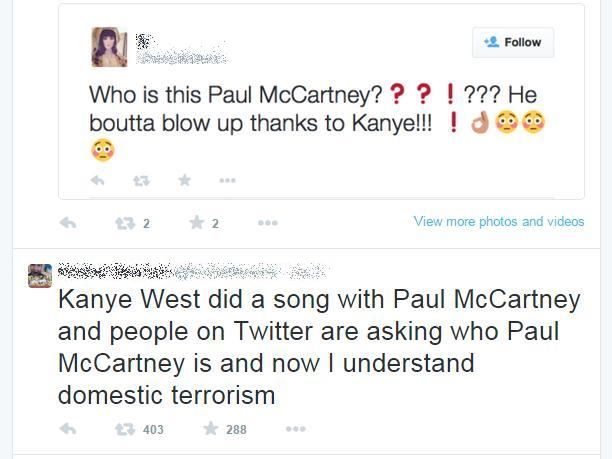Retweet the tweet with 403 retweets
This screenshot has height=459, width=612.
[125, 429]
